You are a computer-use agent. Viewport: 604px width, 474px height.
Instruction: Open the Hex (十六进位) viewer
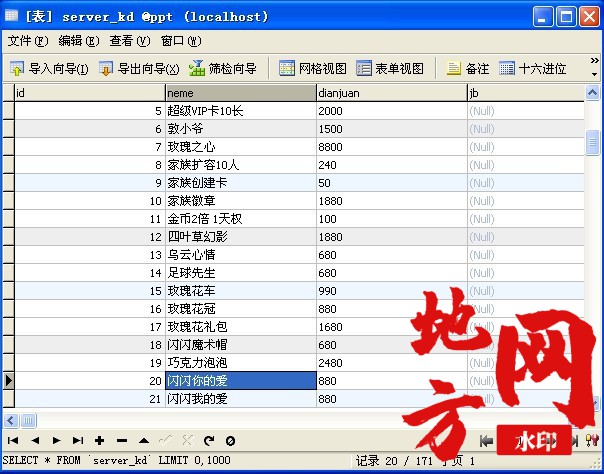532,69
